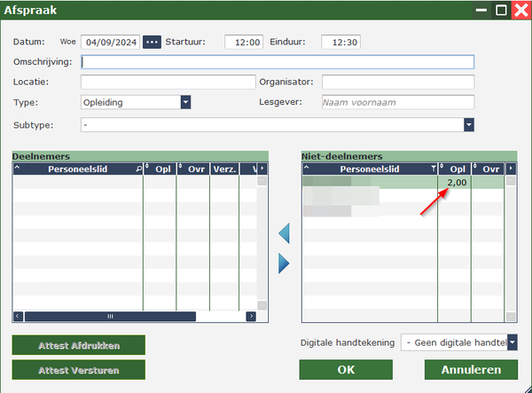Click the Attest Versturen button
Viewport: 532px width, 393px height.
[x=79, y=370]
